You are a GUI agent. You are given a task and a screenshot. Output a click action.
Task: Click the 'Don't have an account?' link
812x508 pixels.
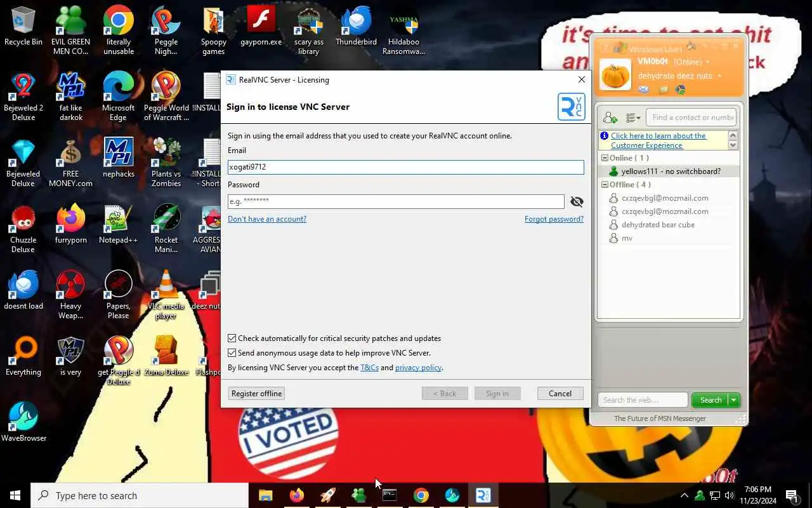(x=267, y=219)
